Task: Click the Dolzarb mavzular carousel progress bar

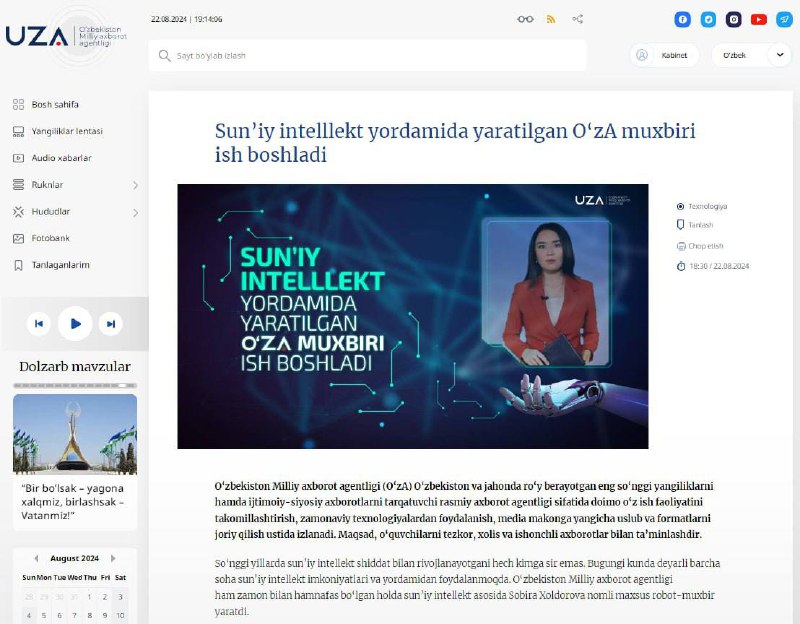Action: point(75,386)
